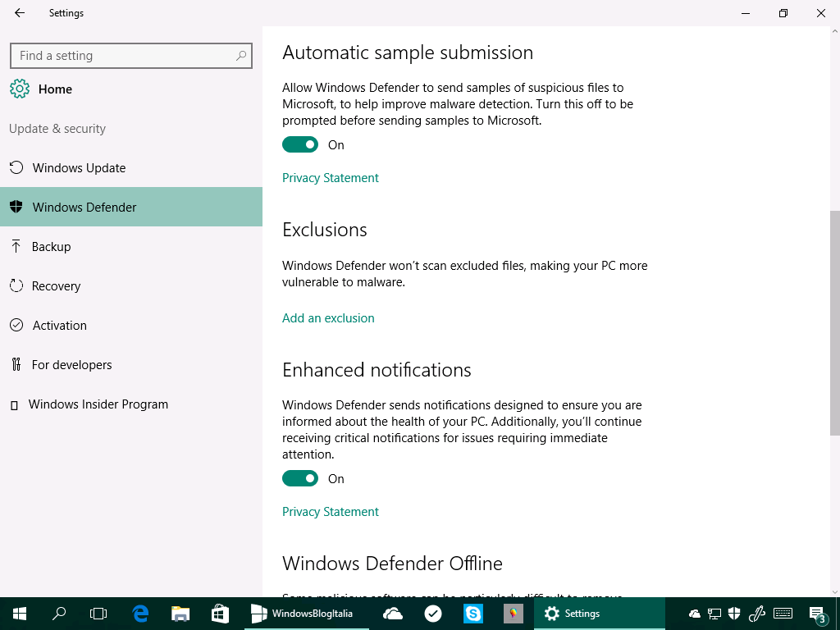This screenshot has width=840, height=630.
Task: Click the vertical scrollbar thumb
Action: (x=834, y=323)
